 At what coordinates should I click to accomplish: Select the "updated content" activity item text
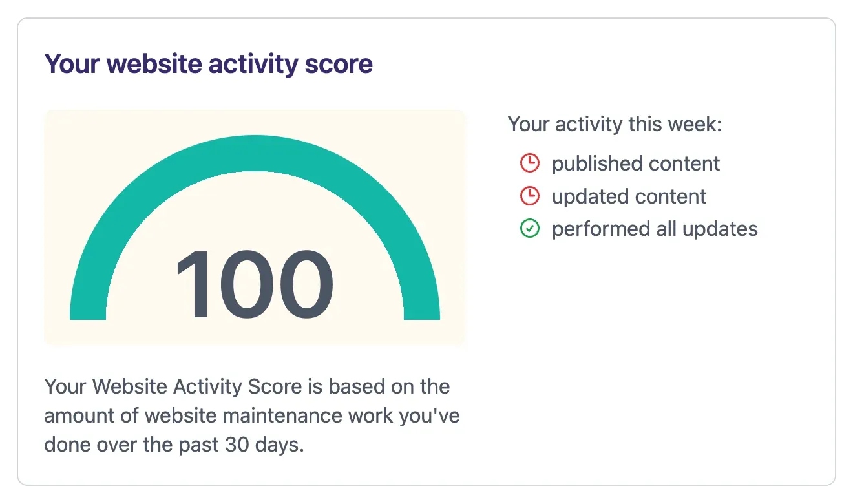tap(629, 196)
